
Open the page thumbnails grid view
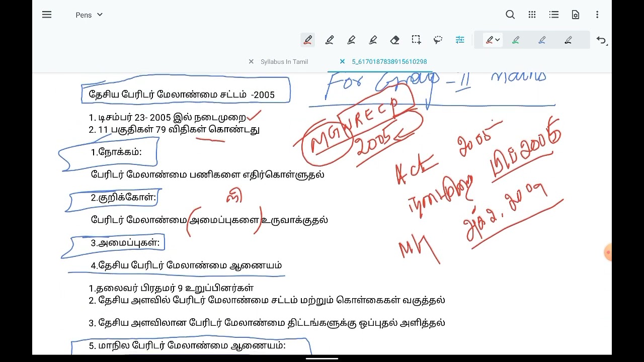point(532,15)
